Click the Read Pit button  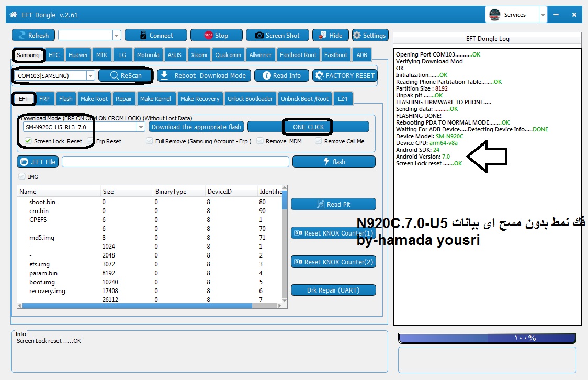(333, 205)
